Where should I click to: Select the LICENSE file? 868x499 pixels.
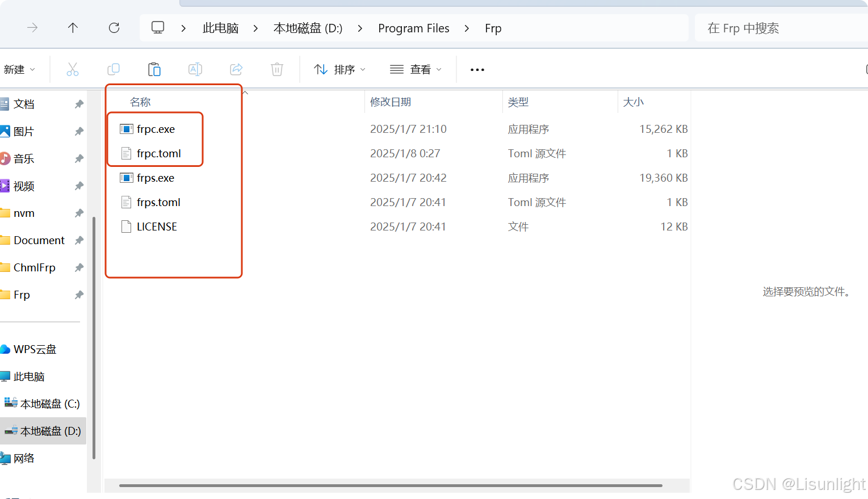coord(157,227)
